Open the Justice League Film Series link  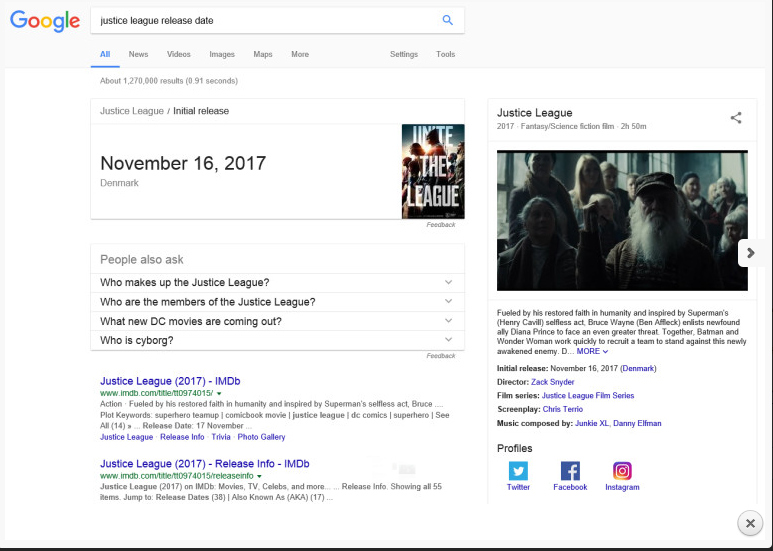[x=588, y=396]
